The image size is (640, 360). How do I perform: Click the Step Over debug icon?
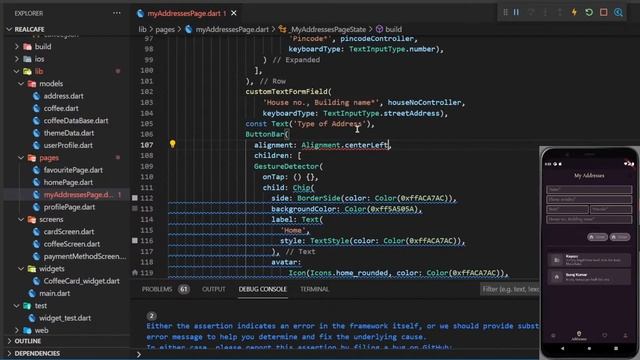coord(531,13)
